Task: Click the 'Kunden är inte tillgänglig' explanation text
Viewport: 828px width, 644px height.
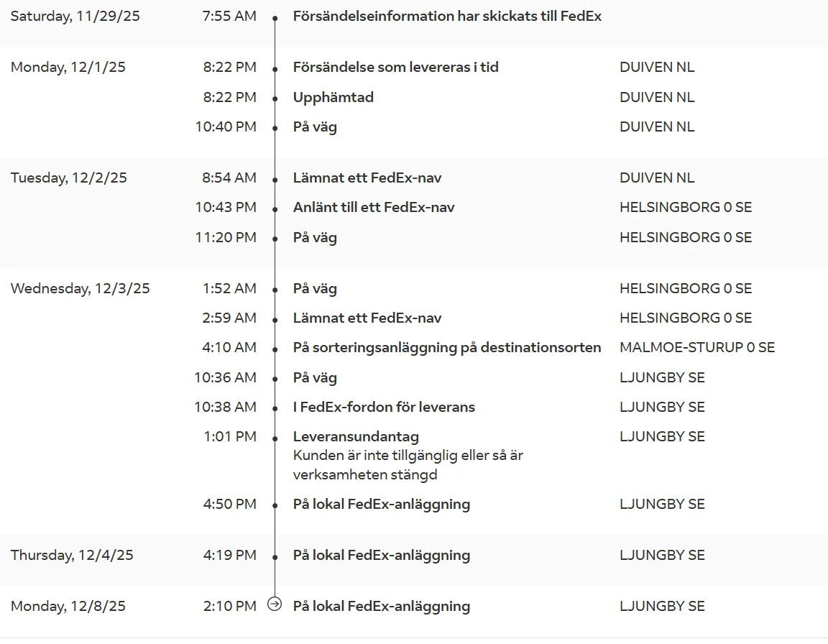Action: pos(408,465)
